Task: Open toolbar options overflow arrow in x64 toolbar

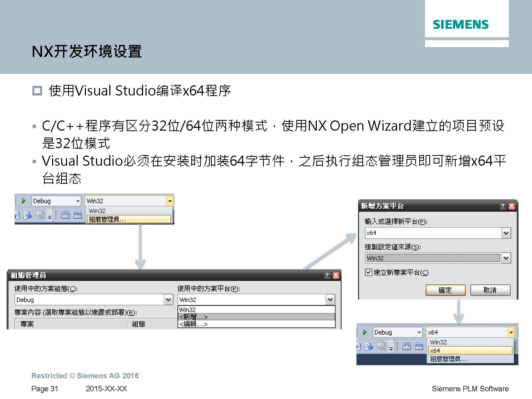Action: coord(391,349)
